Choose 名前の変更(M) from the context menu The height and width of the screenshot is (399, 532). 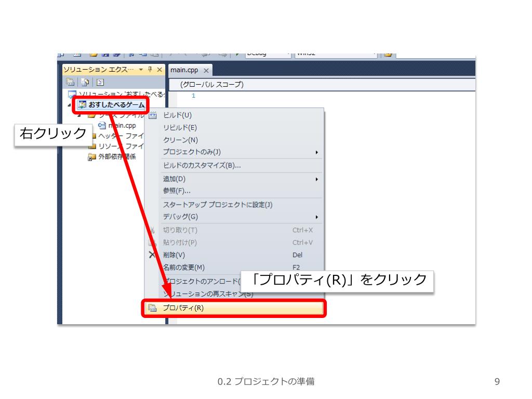[234, 268]
